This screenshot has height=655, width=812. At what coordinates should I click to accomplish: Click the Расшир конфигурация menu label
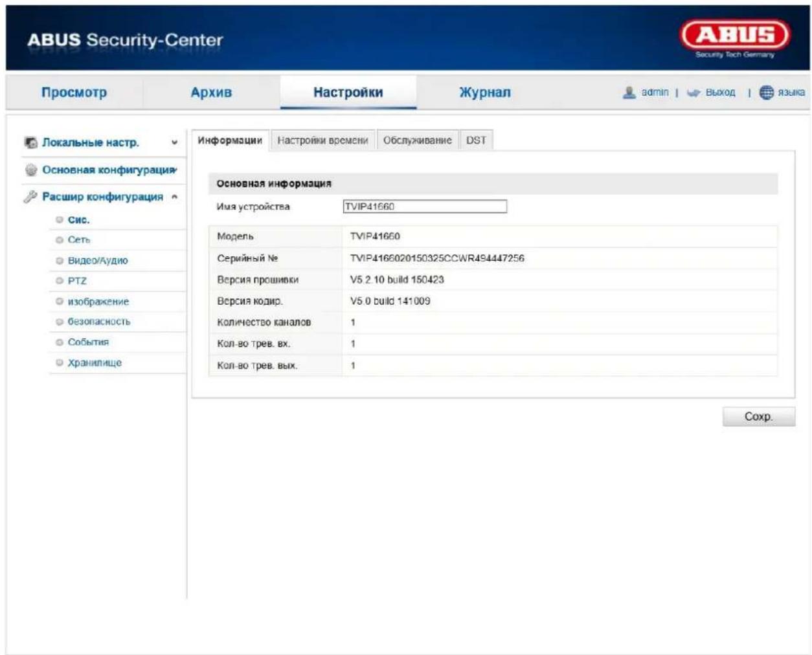click(x=102, y=197)
